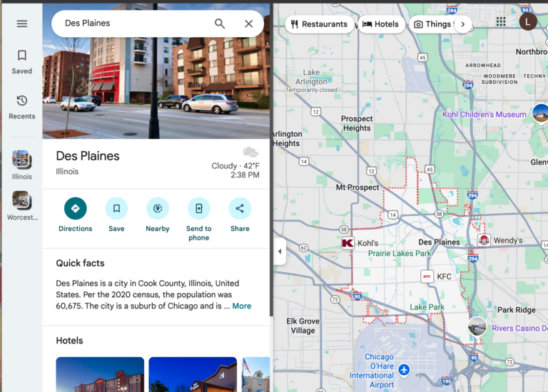Click the Arlington Heights map label
The image size is (548, 392).
[x=287, y=138]
